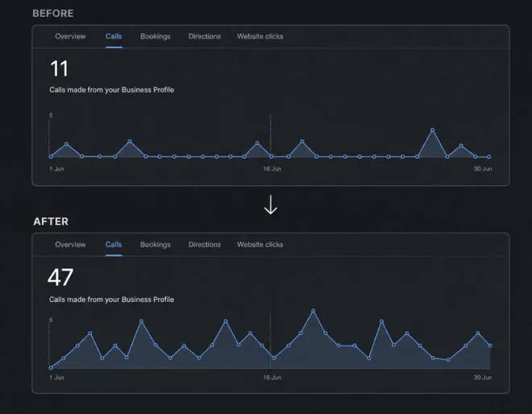Select Calls tab in the AFTER panel
532x414 pixels.
[114, 245]
